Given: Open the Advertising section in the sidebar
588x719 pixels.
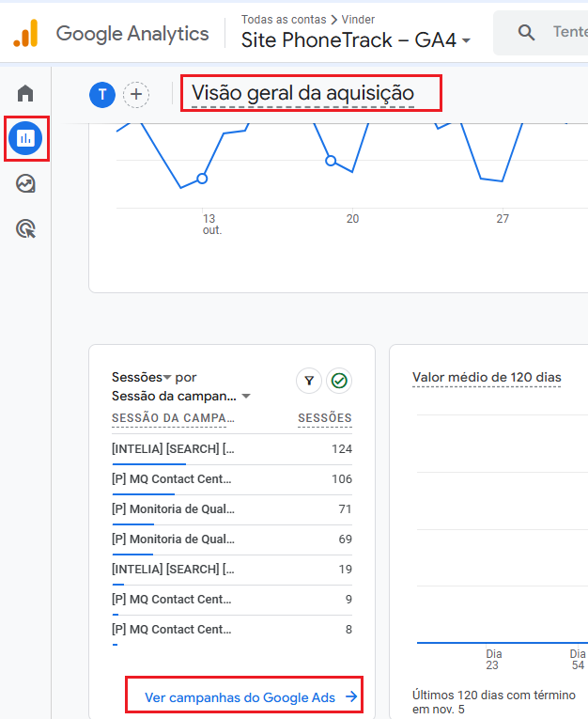Looking at the screenshot, I should click(x=25, y=228).
